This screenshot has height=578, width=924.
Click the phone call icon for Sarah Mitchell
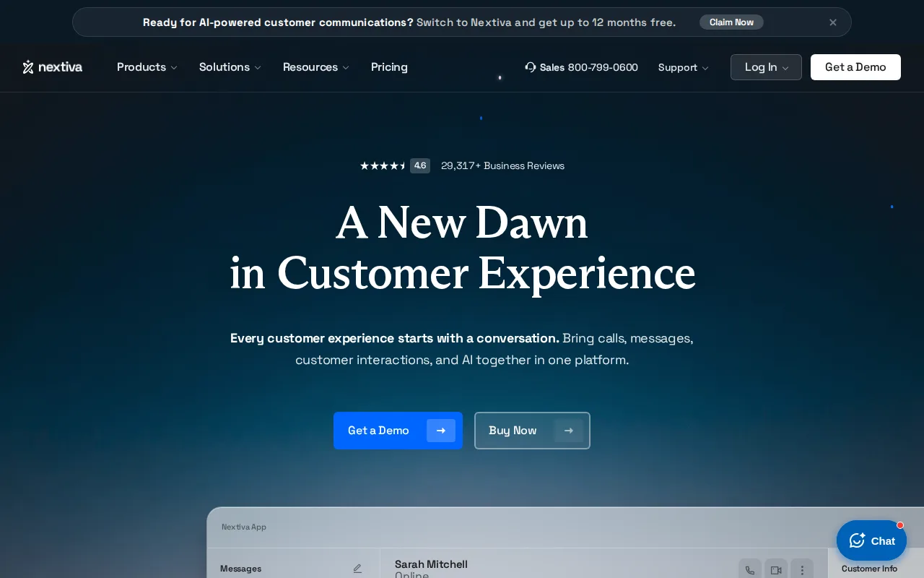(750, 569)
